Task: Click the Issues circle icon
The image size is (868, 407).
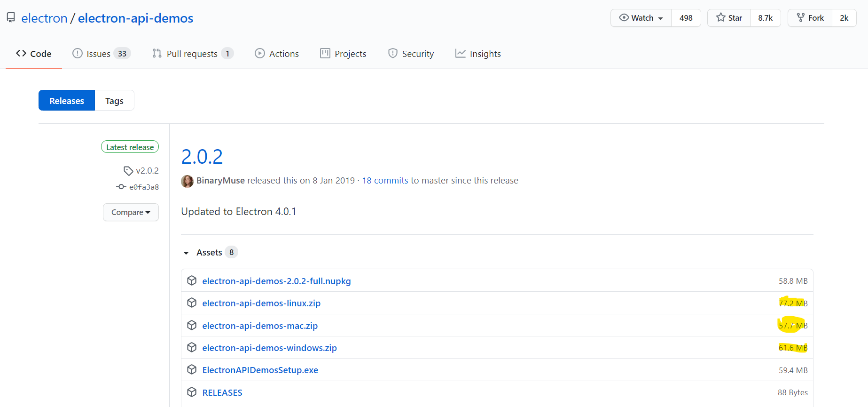Action: [x=78, y=53]
